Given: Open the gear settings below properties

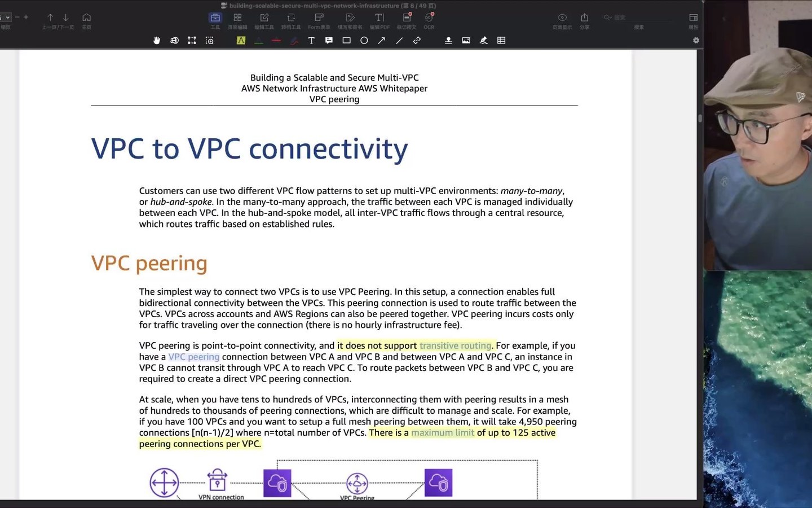Looking at the screenshot, I should coord(696,41).
